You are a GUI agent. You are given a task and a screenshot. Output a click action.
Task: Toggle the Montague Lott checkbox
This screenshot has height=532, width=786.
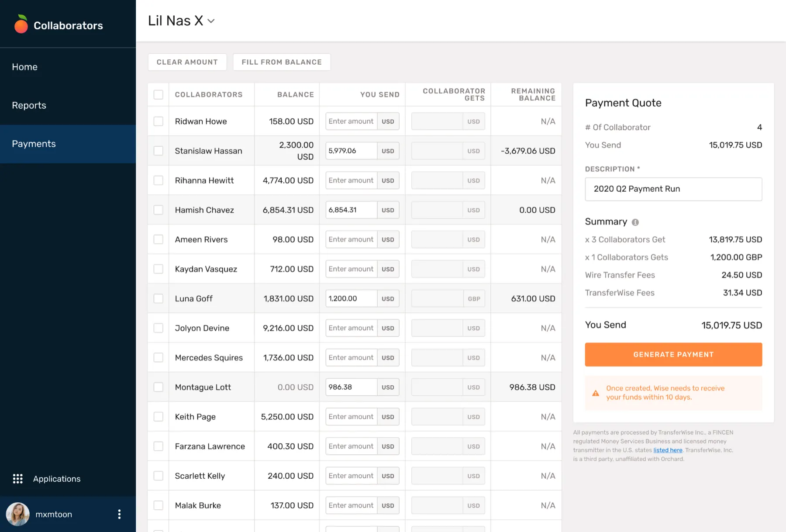point(159,387)
